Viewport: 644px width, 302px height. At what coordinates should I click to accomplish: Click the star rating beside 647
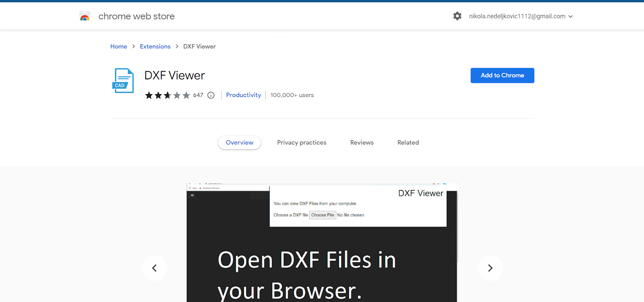pyautogui.click(x=167, y=95)
